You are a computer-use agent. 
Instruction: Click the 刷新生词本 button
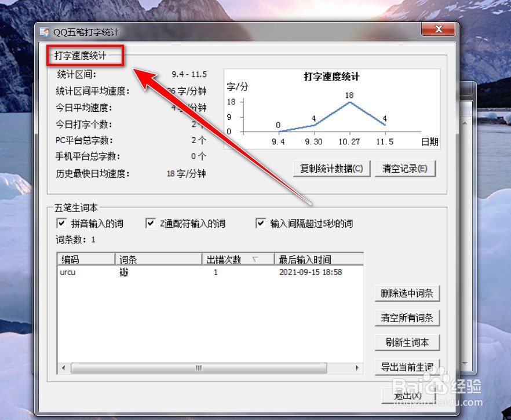(x=407, y=342)
